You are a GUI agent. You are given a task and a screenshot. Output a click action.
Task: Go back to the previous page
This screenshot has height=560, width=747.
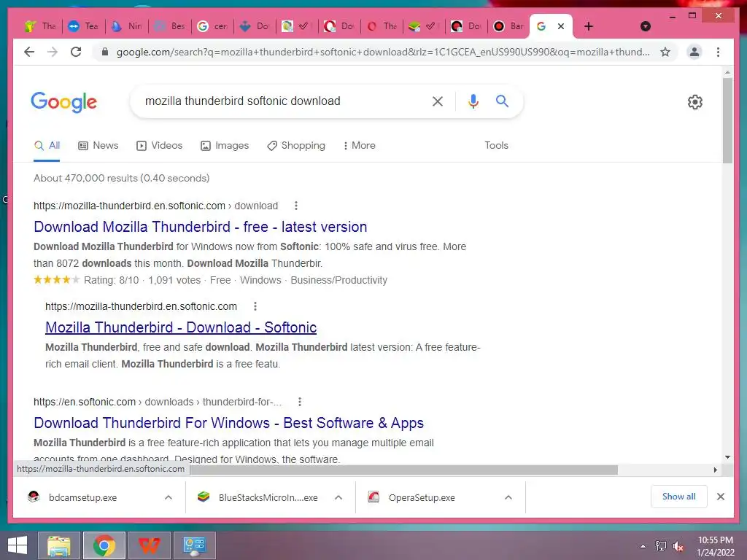click(29, 52)
